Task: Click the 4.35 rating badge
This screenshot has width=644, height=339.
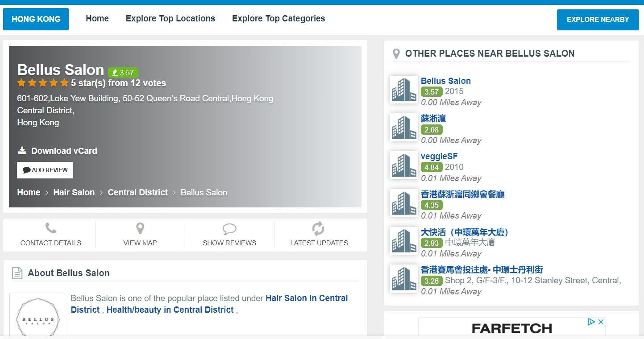Action: [432, 205]
